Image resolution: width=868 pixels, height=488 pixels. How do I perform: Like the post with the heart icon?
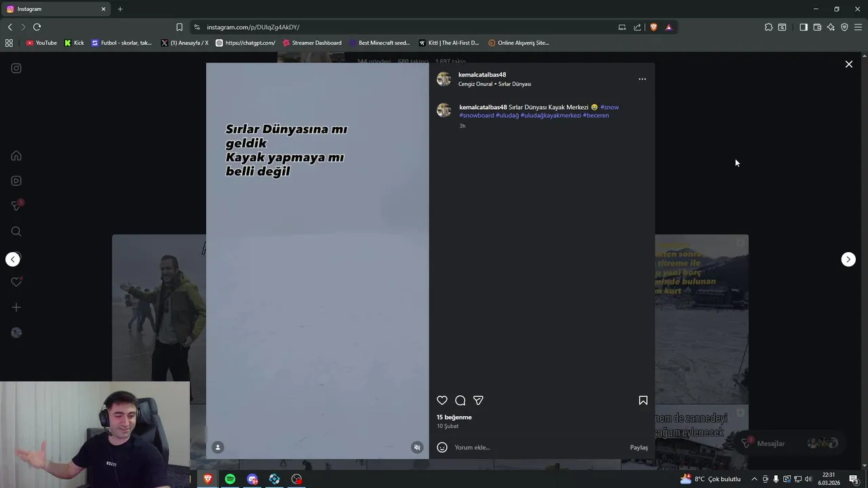tap(442, 401)
